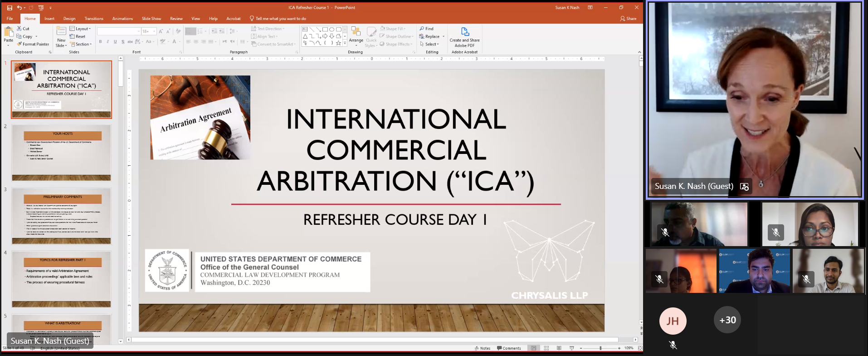
Task: Click the Increase Font Size icon
Action: (161, 31)
